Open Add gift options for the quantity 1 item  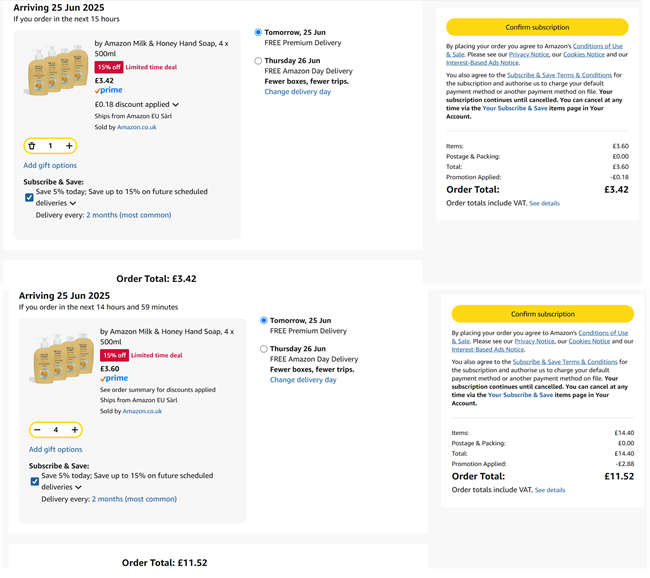tap(50, 165)
